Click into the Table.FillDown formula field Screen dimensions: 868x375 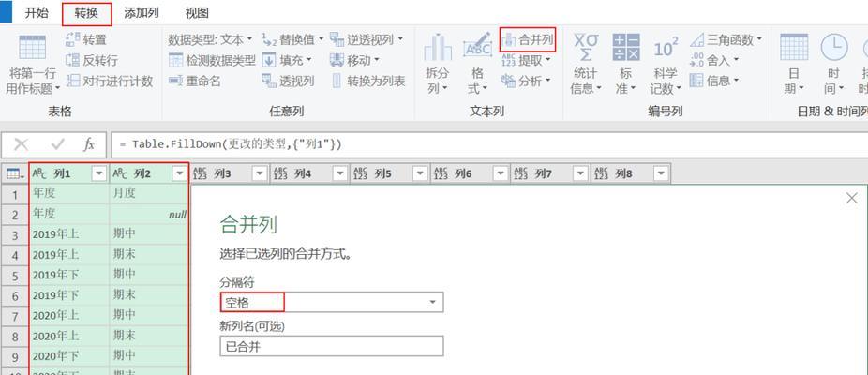[489, 144]
